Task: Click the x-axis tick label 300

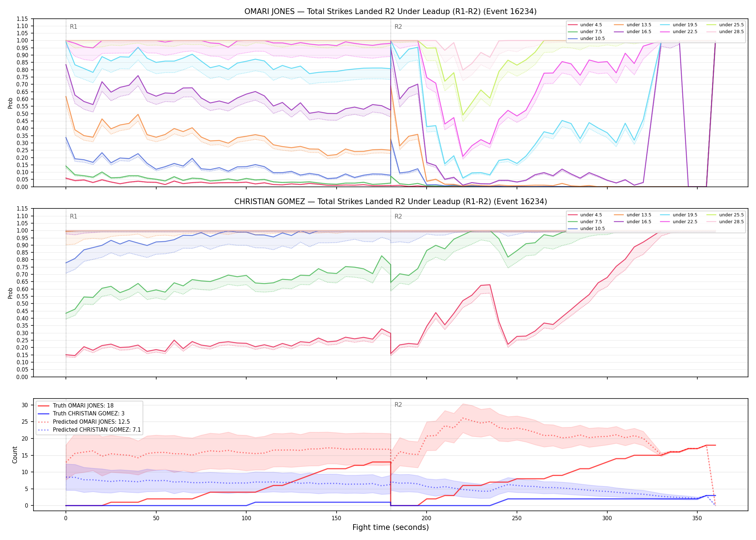Action: [607, 518]
